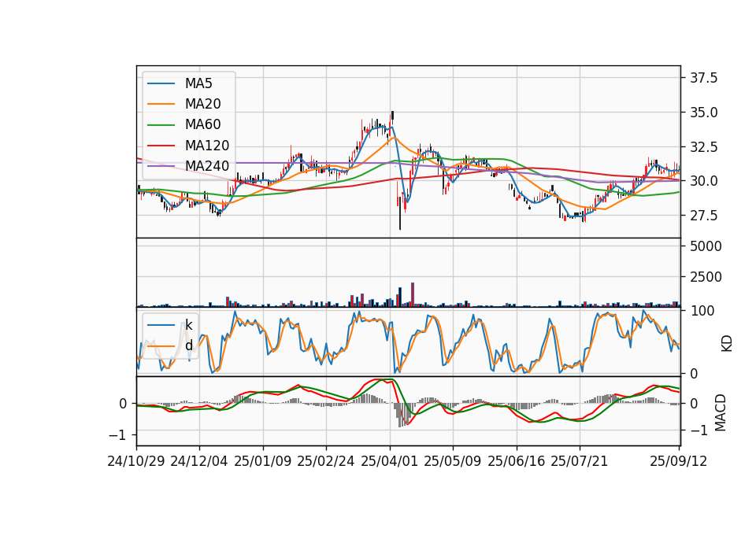Click the KD axis title
The height and width of the screenshot is (543, 756).
tap(727, 344)
